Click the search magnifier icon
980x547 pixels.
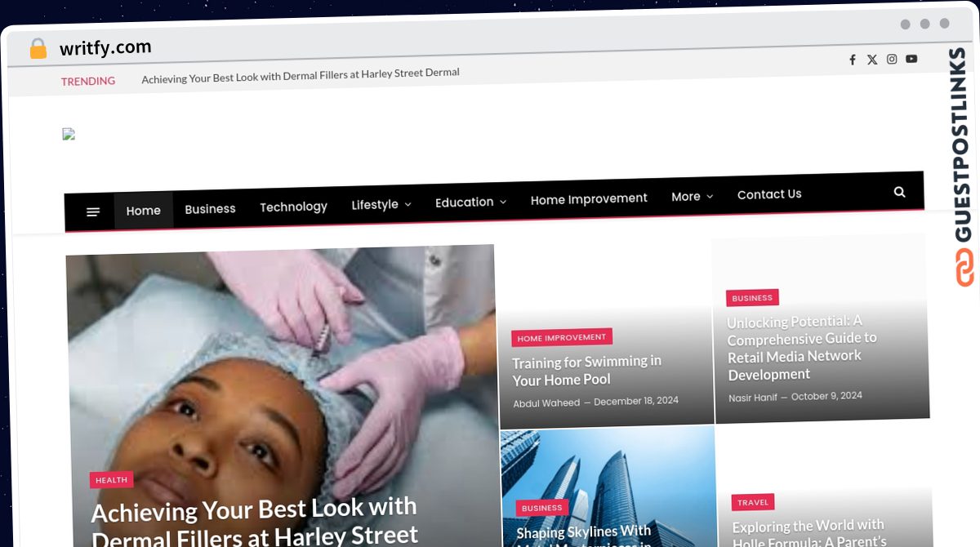coord(899,192)
